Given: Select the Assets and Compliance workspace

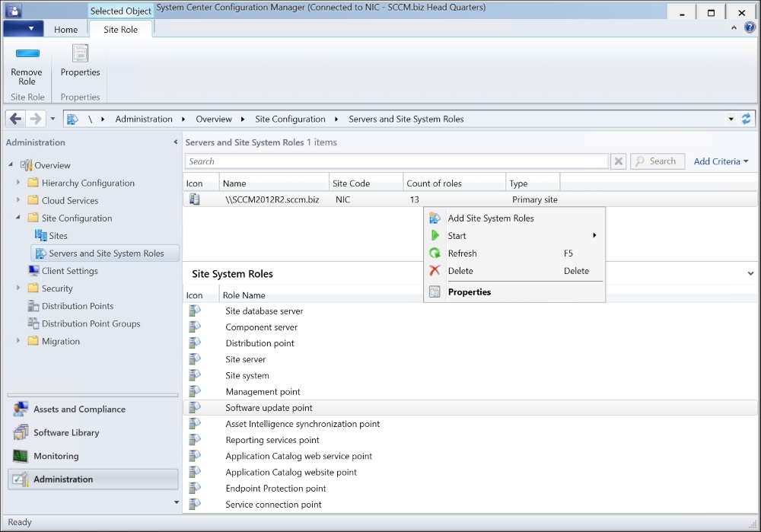Looking at the screenshot, I should click(x=79, y=409).
